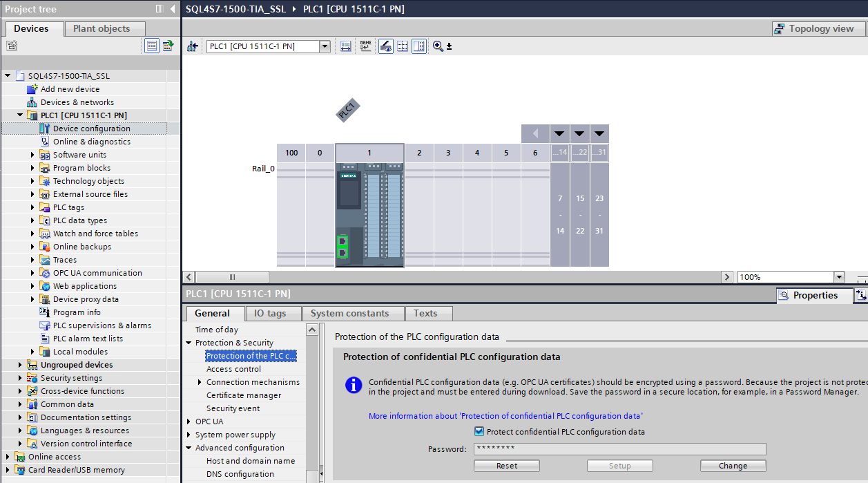868x483 pixels.
Task: Expand the PLC tags node
Action: click(x=32, y=207)
